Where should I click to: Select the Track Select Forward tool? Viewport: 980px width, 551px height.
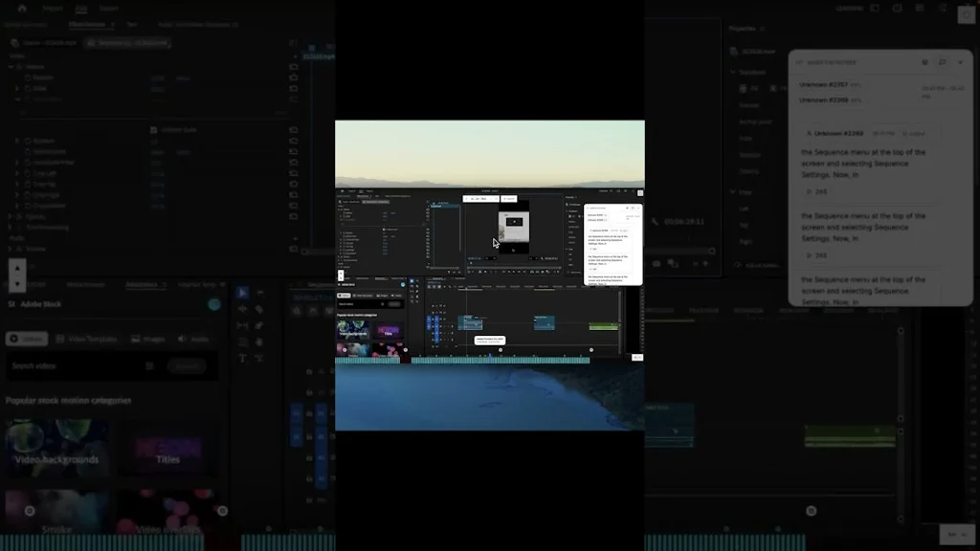point(258,294)
